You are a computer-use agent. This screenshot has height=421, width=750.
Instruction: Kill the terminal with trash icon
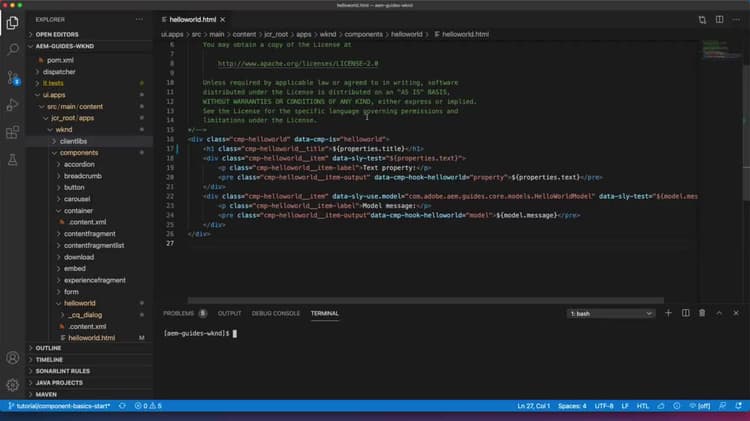click(x=702, y=313)
